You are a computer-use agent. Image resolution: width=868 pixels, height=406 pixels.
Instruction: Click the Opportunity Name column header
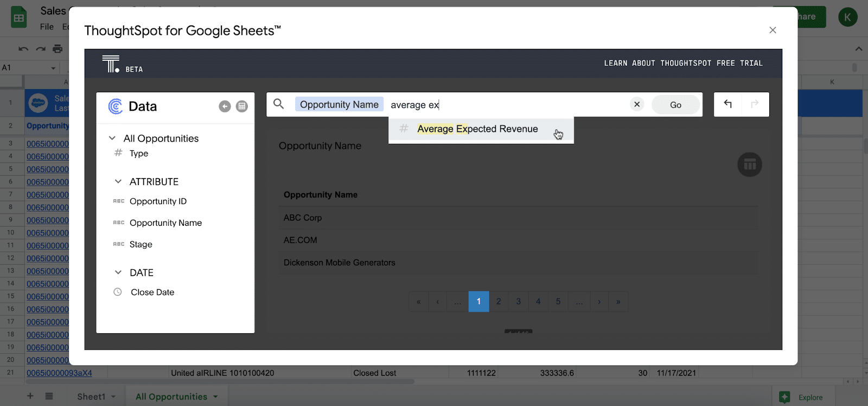[x=321, y=195]
